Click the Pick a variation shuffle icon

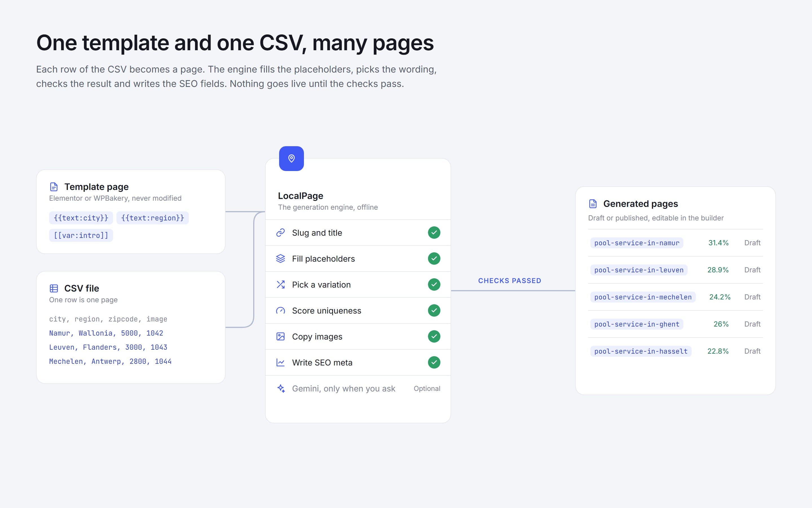tap(281, 284)
